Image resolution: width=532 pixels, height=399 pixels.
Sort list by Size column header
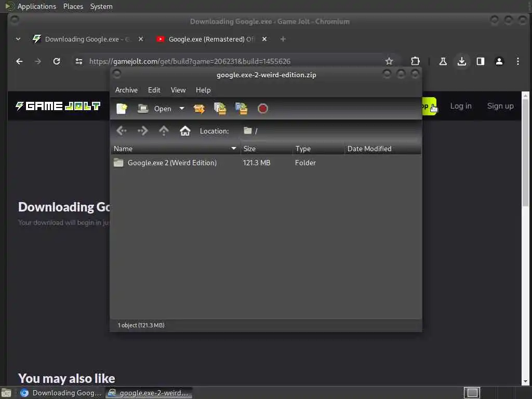[267, 149]
